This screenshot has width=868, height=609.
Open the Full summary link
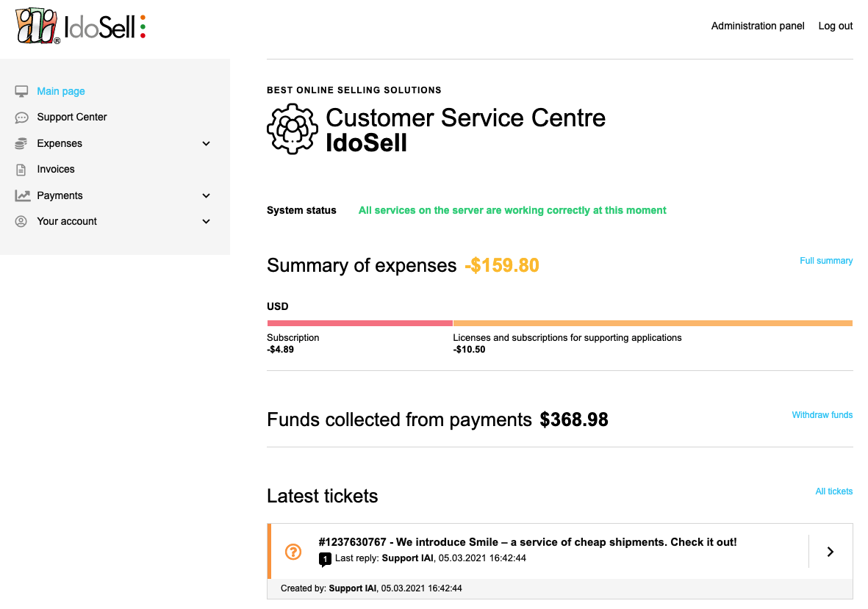tap(826, 261)
